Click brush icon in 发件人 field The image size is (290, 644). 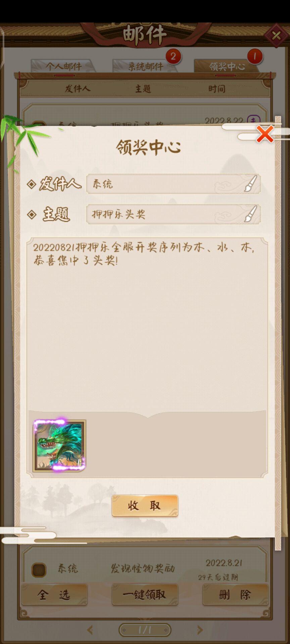[x=251, y=184]
